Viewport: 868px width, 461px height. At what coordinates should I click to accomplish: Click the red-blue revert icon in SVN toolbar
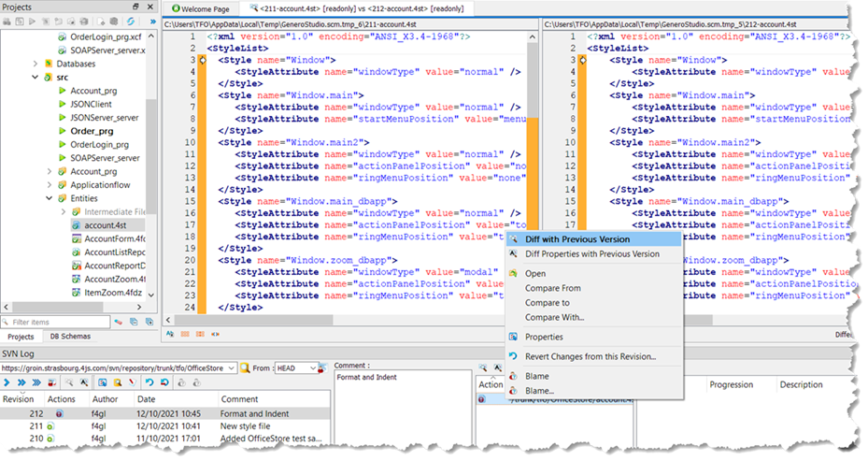pos(164,382)
